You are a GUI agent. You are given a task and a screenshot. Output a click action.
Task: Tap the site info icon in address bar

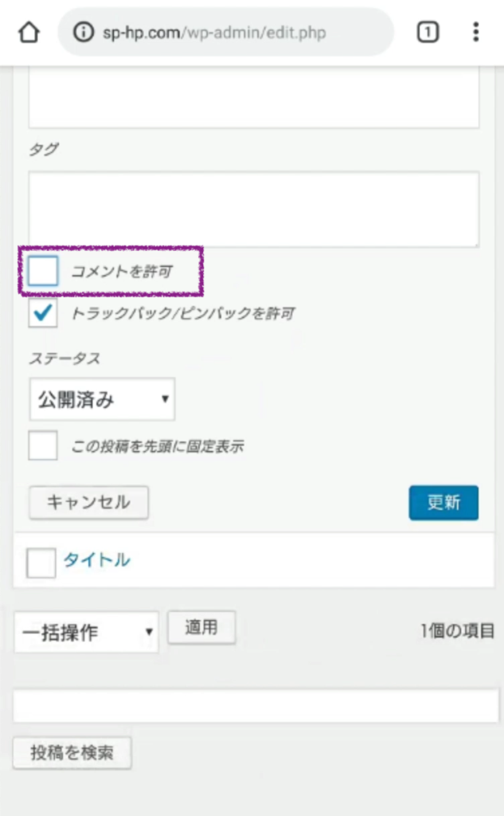pyautogui.click(x=81, y=33)
